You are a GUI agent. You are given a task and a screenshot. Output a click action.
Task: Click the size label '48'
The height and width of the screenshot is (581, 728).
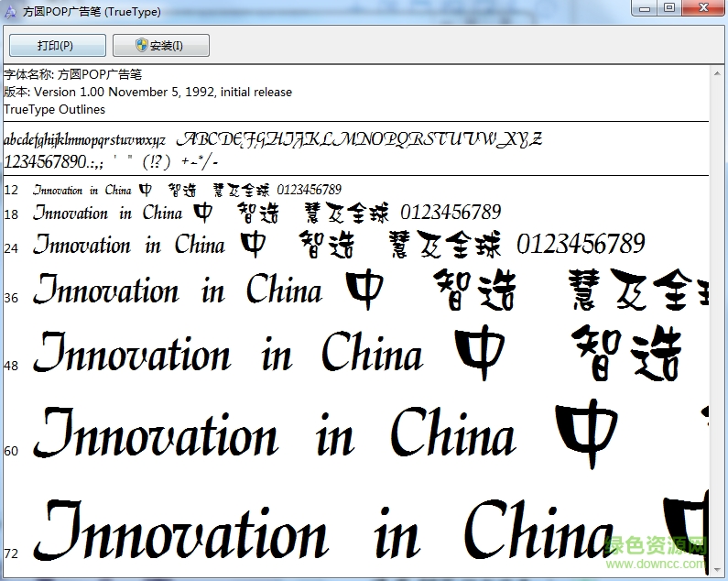[11, 367]
